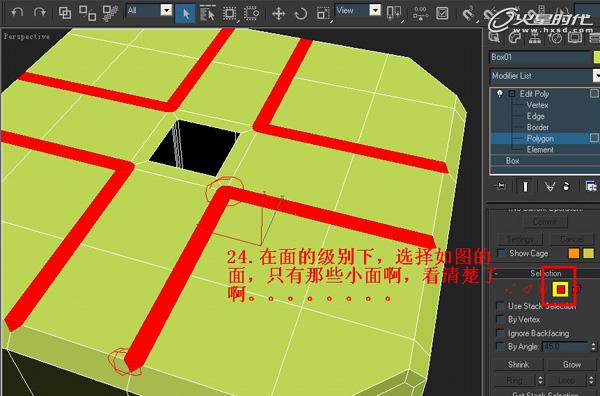Image resolution: width=600 pixels, height=396 pixels.
Task: Activate the Select and Link tool
Action: (x=65, y=13)
